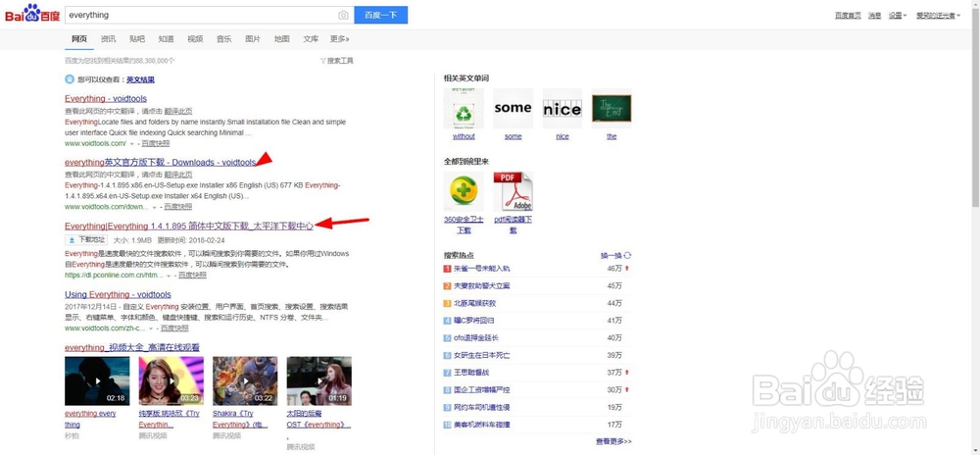Open hot search 网约车司机遭性侵
980x455 pixels.
482,408
